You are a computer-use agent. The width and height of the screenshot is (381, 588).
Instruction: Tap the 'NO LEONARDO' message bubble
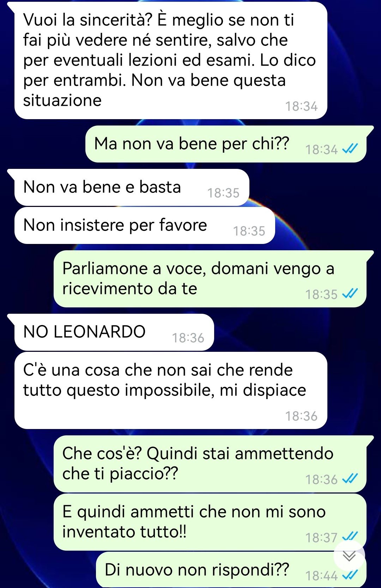tap(114, 332)
